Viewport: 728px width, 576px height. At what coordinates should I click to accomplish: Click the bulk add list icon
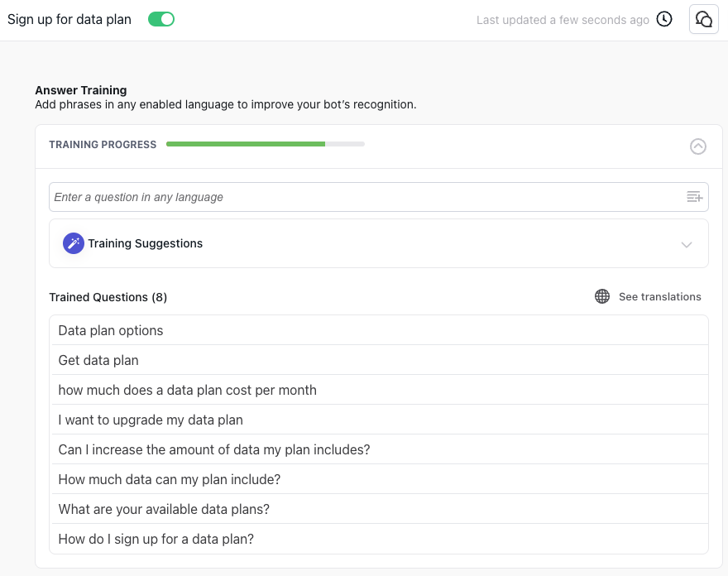tap(694, 197)
